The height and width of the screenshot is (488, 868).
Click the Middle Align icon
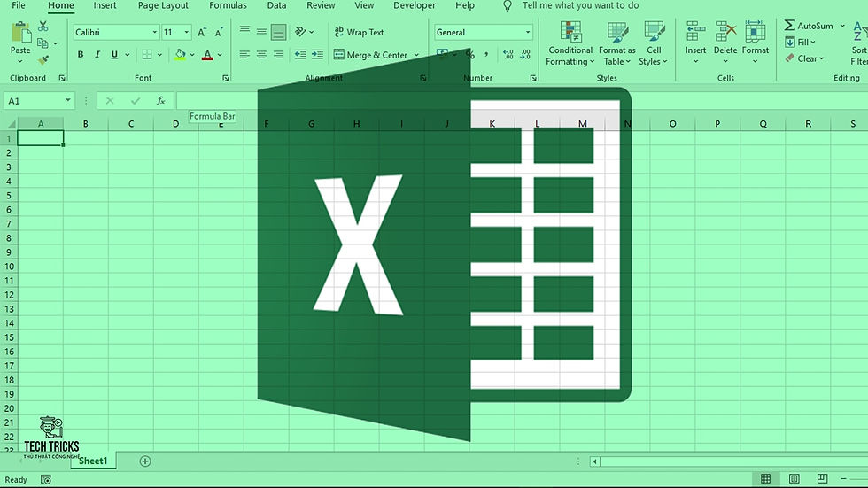261,32
